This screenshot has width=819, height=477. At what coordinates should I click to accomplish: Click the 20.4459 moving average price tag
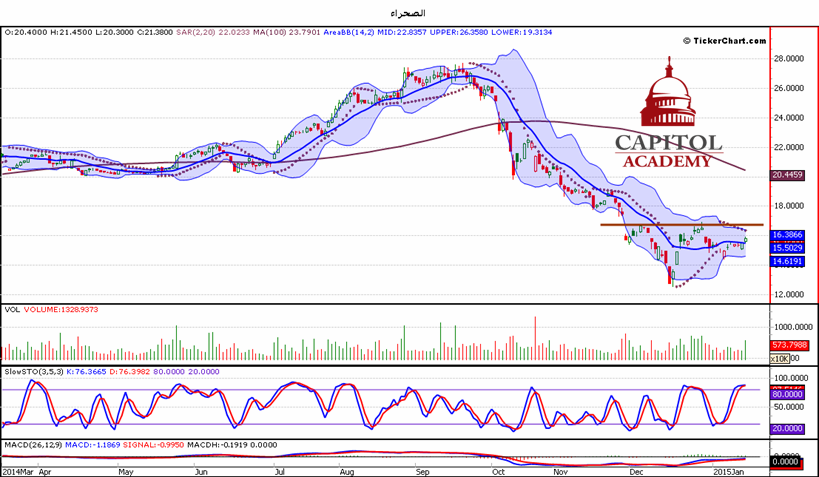pyautogui.click(x=787, y=175)
